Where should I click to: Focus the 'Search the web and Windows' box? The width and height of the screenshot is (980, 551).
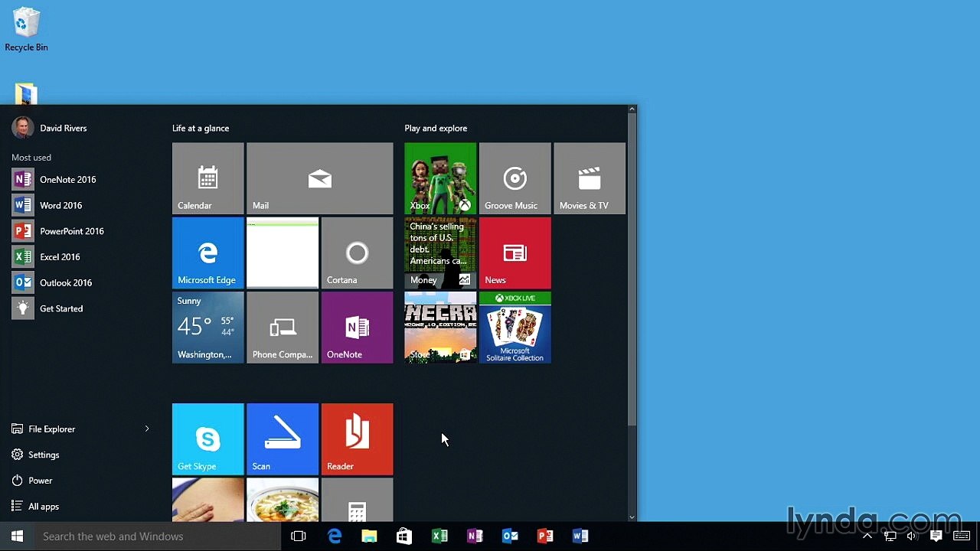tap(158, 536)
